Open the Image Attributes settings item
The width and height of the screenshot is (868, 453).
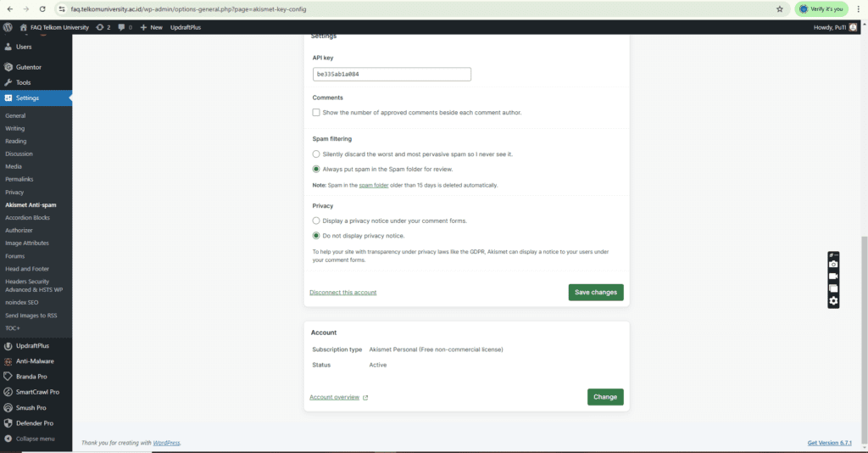pos(27,243)
